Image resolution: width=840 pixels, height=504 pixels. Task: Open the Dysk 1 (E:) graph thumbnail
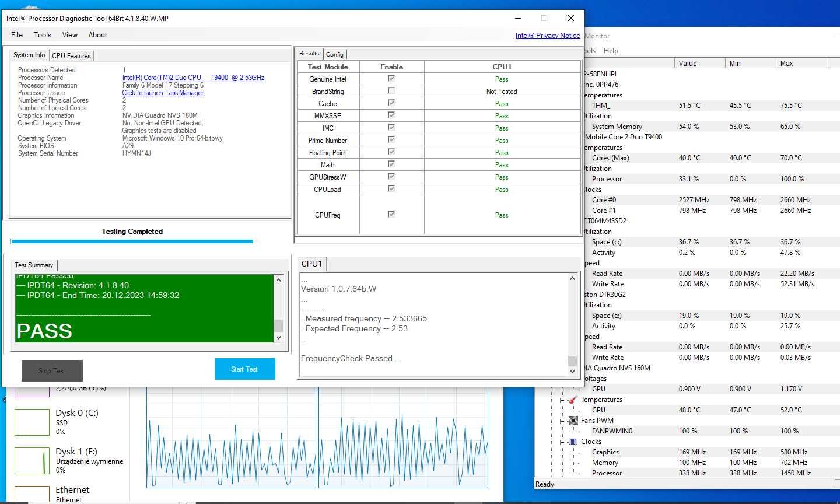(32, 461)
